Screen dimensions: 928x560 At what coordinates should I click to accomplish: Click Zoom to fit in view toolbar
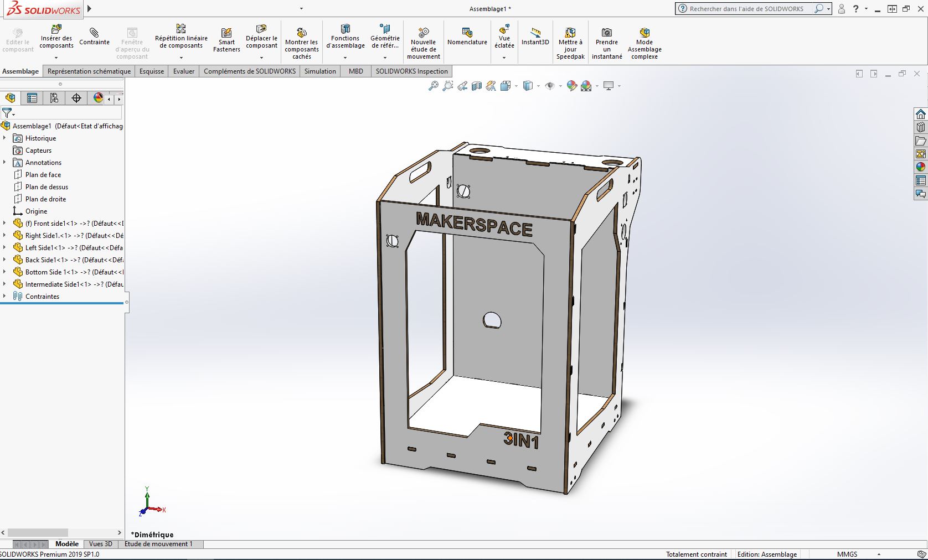tap(434, 86)
